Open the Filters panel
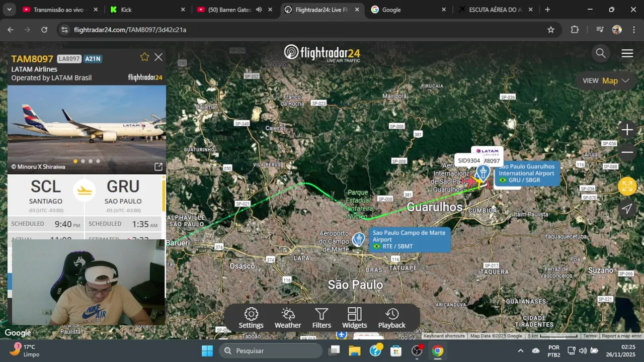The image size is (644, 362). (321, 318)
